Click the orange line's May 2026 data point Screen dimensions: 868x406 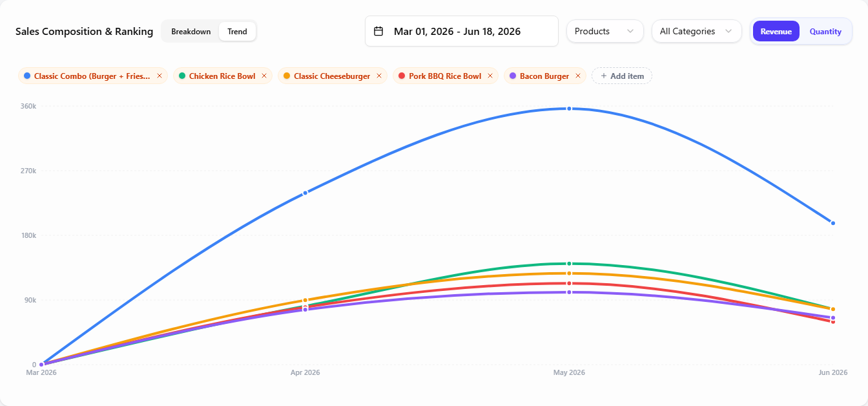(x=569, y=273)
